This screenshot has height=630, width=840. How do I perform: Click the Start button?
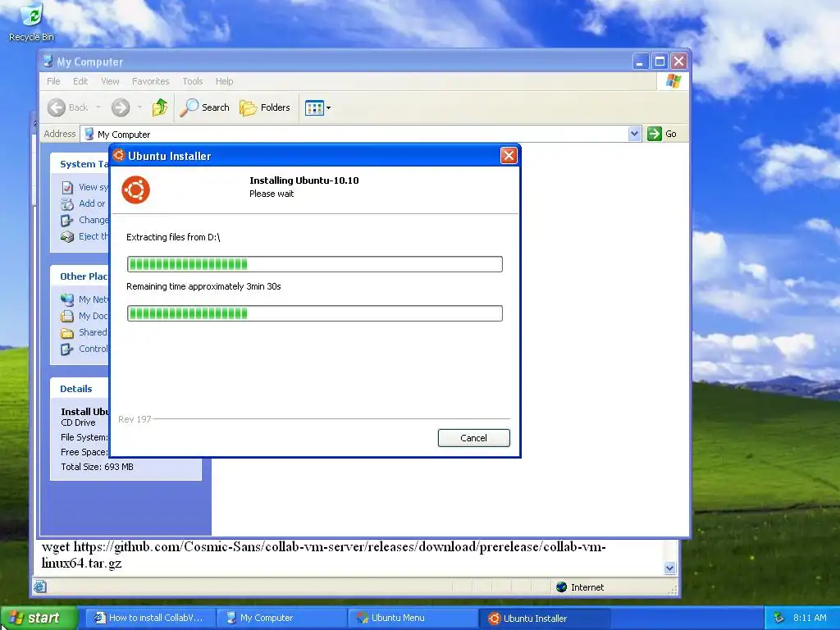coord(38,618)
